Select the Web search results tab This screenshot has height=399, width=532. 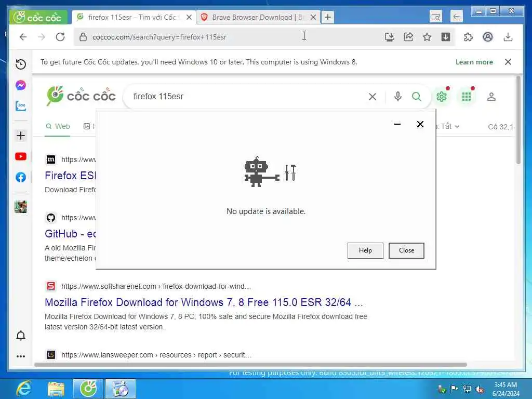pos(58,127)
